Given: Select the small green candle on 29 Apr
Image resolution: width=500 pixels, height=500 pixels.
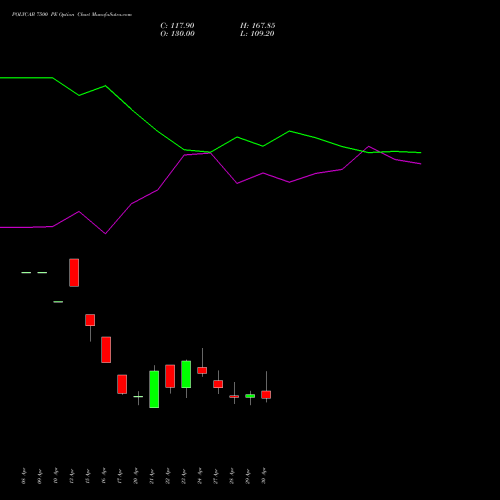Looking at the screenshot, I should coord(250,396).
